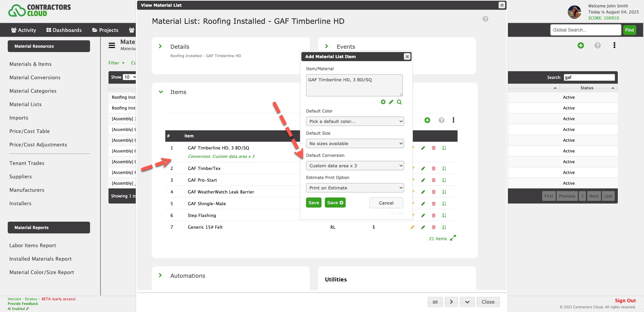Open Default Size dropdown
Viewport: 644px width, 312px height.
point(355,143)
